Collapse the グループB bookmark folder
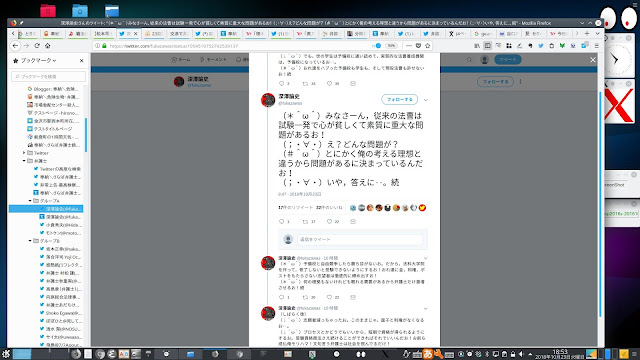Image resolution: width=640 pixels, height=360 pixels. point(30,241)
